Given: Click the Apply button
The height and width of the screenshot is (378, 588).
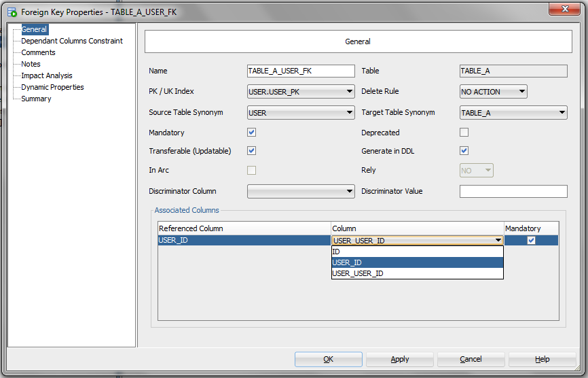Looking at the screenshot, I should click(x=400, y=359).
